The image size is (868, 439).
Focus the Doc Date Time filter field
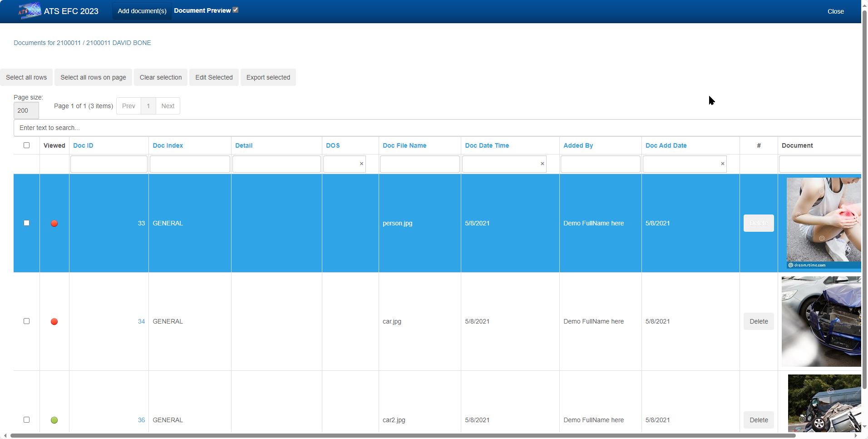pyautogui.click(x=500, y=164)
